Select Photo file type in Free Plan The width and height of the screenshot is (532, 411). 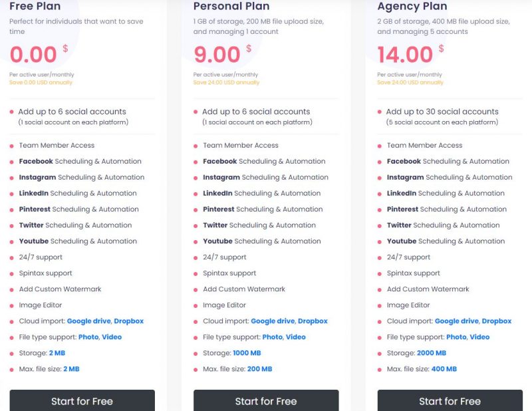point(88,337)
